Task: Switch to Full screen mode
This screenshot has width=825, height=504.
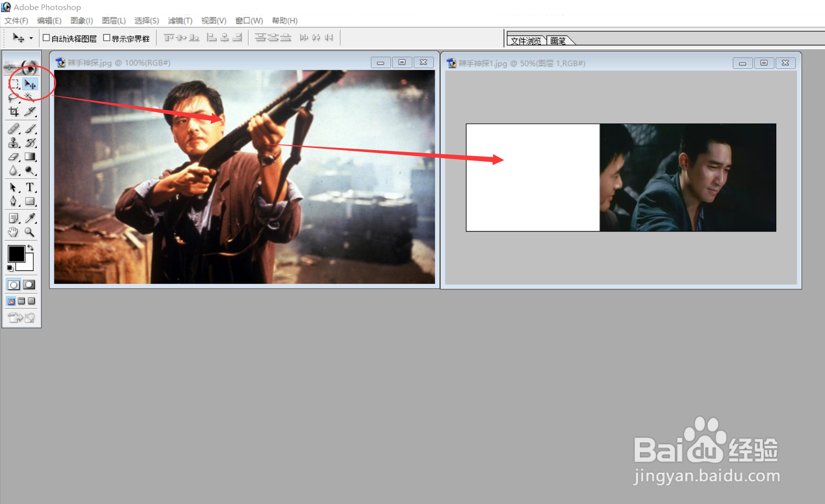Action: [x=31, y=301]
